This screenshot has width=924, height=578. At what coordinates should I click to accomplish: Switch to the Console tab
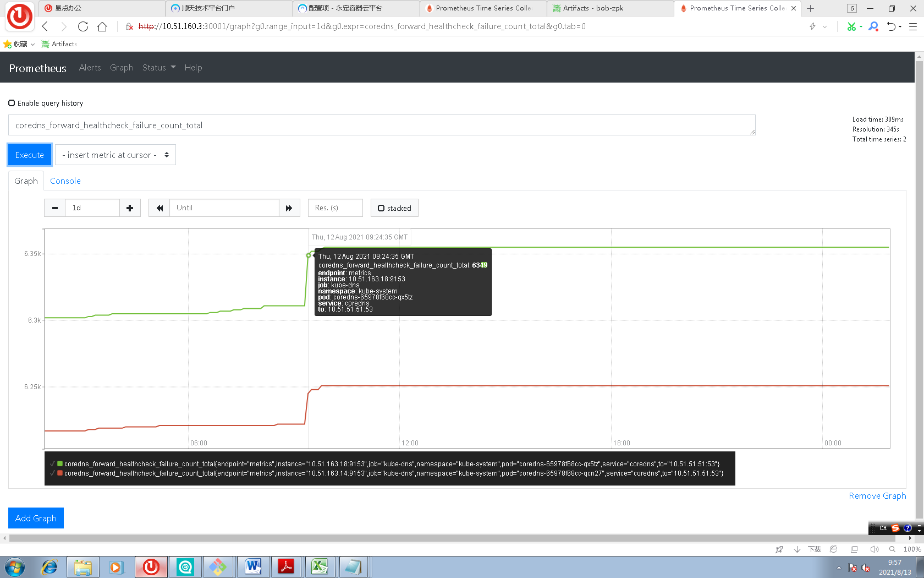coord(65,181)
